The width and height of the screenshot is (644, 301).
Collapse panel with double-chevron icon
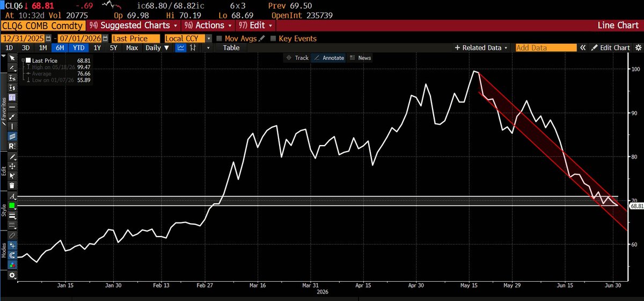tap(583, 48)
